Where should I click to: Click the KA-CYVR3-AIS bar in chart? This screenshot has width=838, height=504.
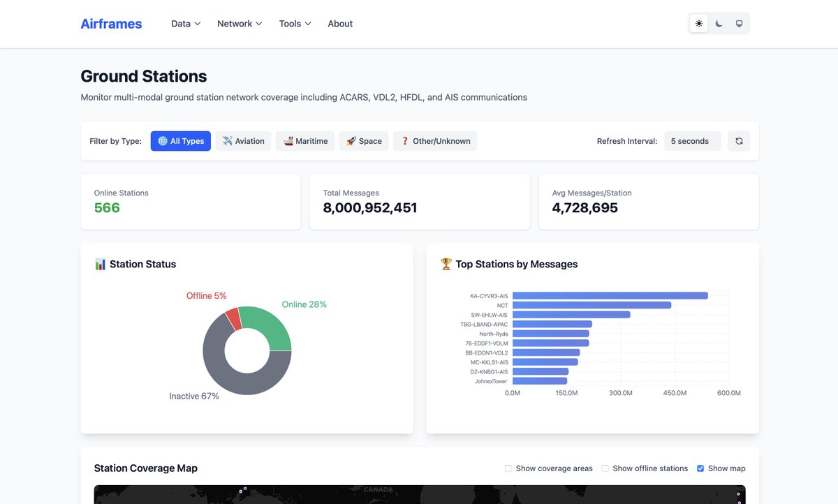pos(610,296)
